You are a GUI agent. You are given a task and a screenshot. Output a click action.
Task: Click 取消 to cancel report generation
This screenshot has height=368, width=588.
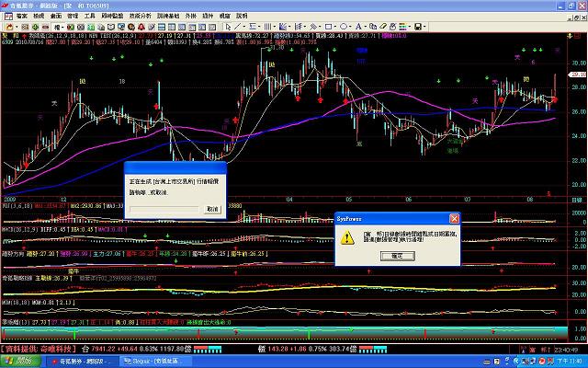[x=212, y=209]
